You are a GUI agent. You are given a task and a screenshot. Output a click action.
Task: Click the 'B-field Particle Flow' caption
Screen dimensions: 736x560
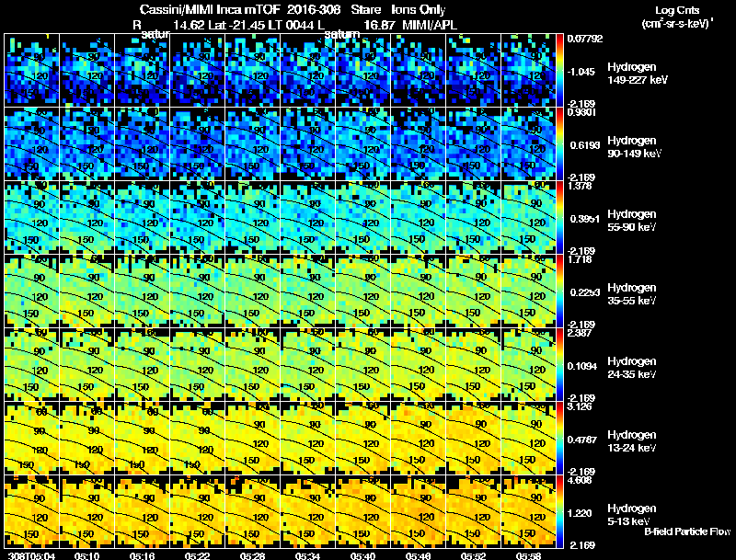coord(687,531)
